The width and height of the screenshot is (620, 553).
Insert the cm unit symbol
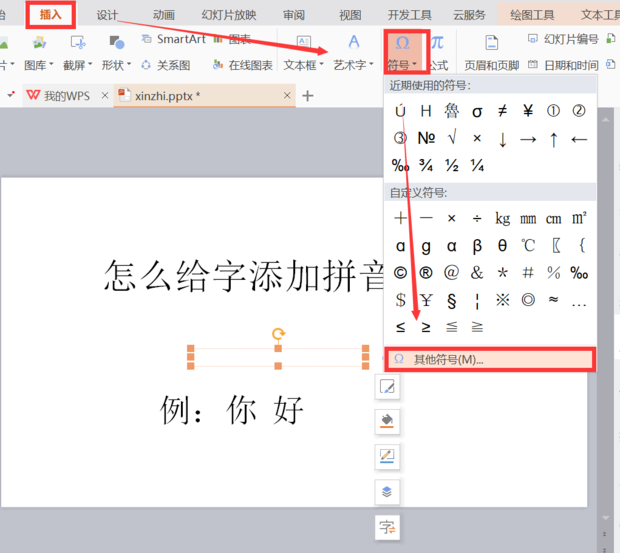click(554, 218)
